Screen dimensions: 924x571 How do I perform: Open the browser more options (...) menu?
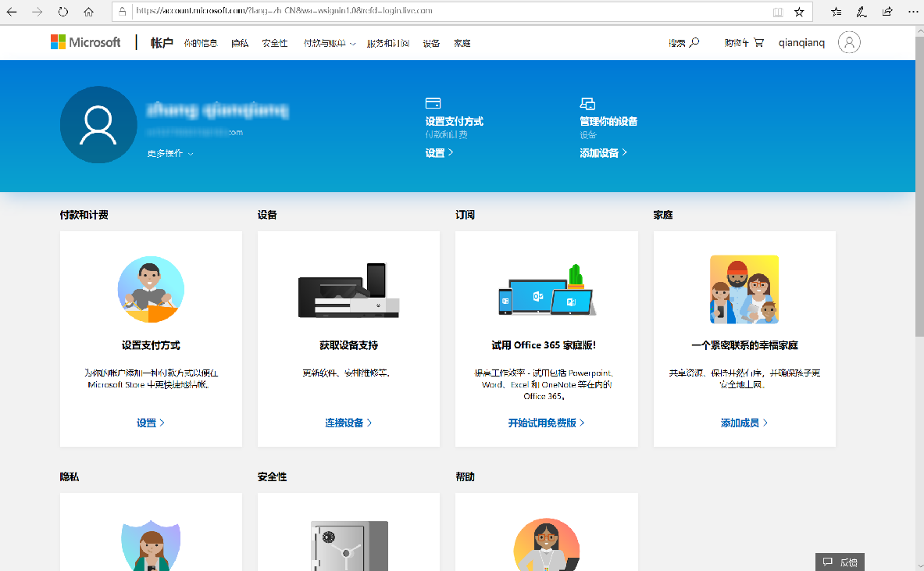tap(912, 12)
